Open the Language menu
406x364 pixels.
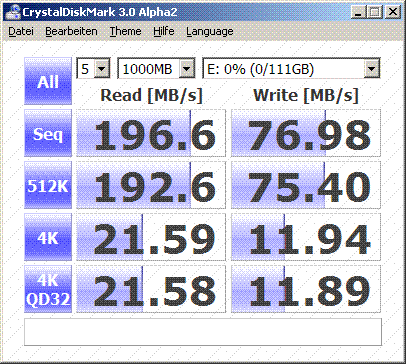pyautogui.click(x=210, y=31)
